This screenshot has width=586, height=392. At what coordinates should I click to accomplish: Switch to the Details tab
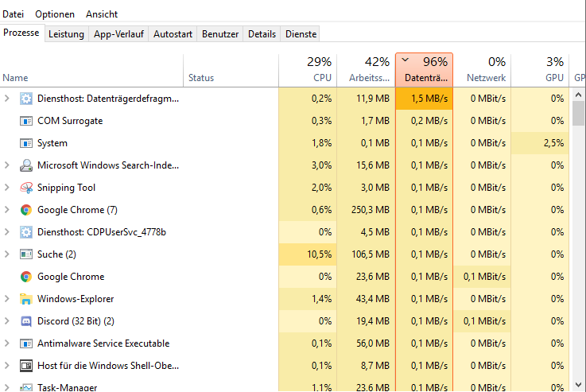click(x=262, y=34)
